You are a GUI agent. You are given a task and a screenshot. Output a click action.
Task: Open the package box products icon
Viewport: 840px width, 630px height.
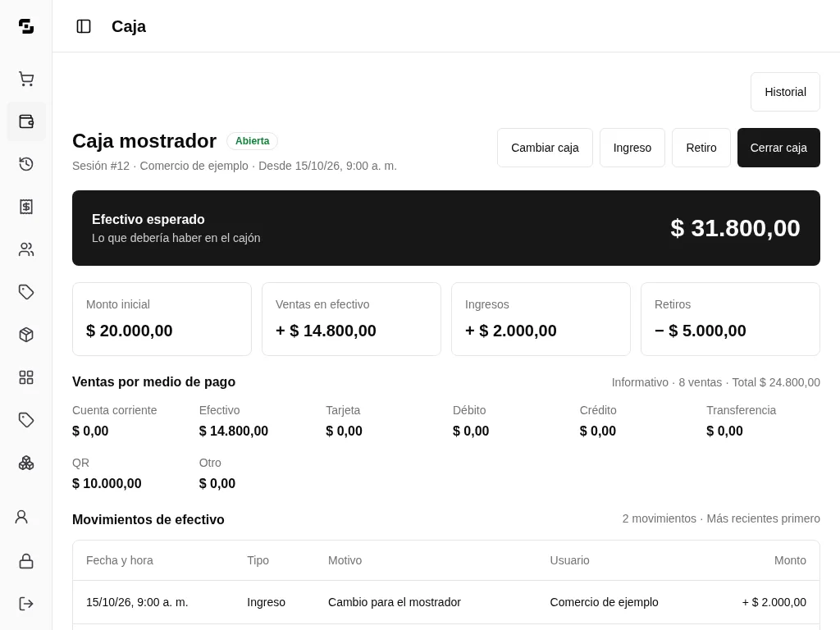pyautogui.click(x=26, y=335)
